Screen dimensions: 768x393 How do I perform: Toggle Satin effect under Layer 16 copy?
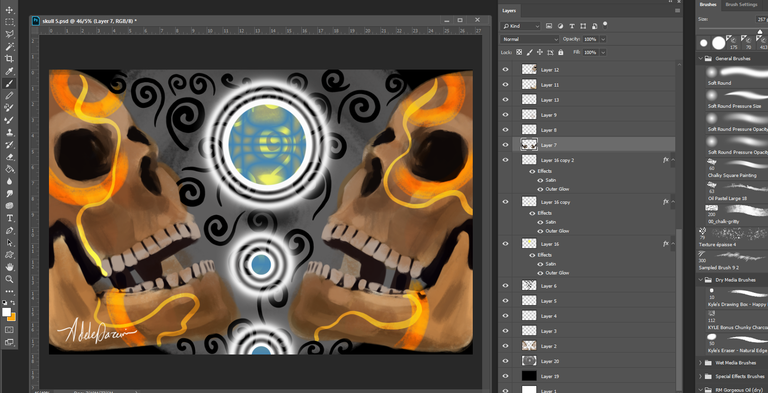[x=540, y=222]
